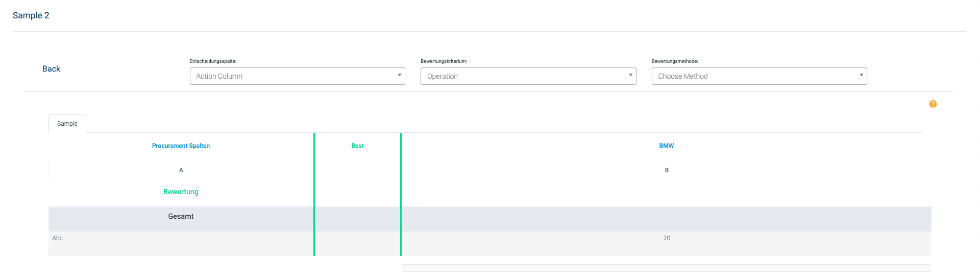This screenshot has width=980, height=273.
Task: Click the BMW column header
Action: coord(666,146)
